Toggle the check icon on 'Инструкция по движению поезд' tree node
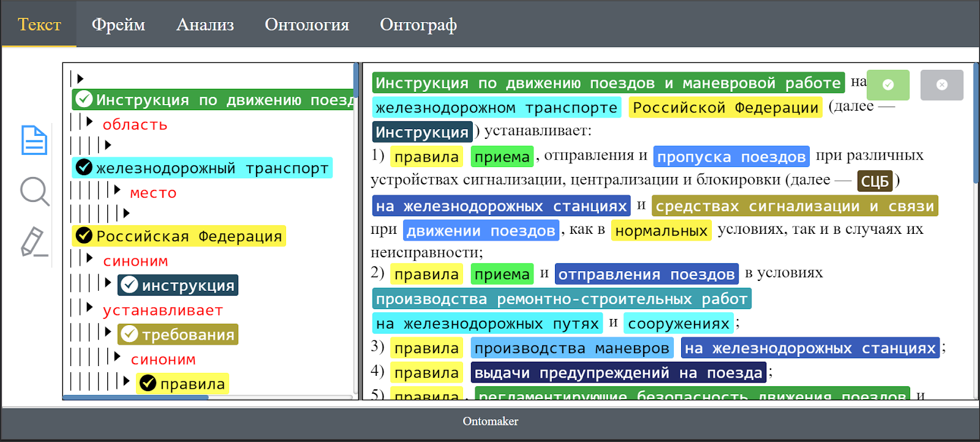The height and width of the screenshot is (442, 980). [84, 99]
